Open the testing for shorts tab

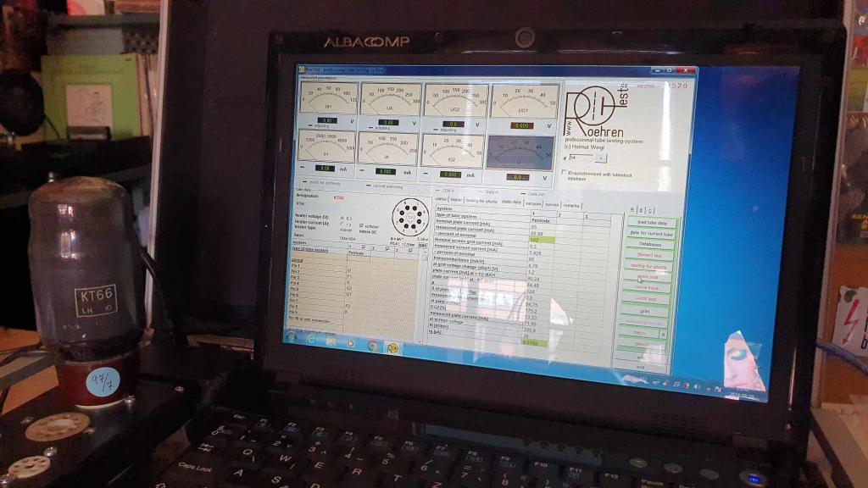[481, 201]
